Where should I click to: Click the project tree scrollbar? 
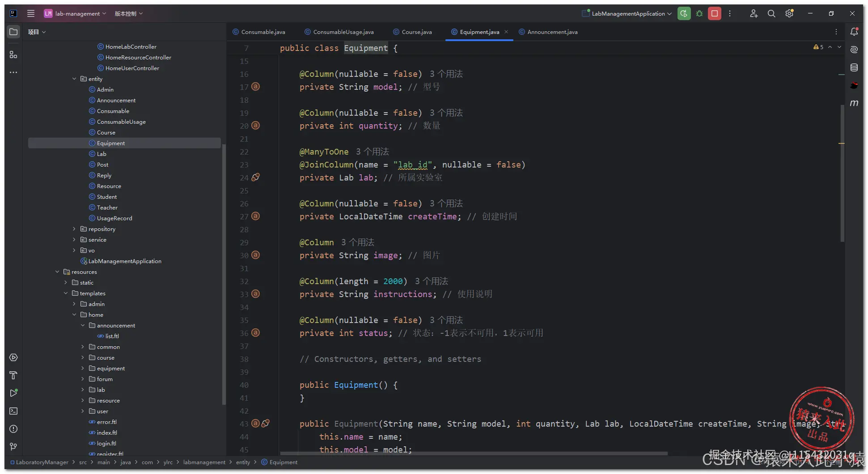224,275
